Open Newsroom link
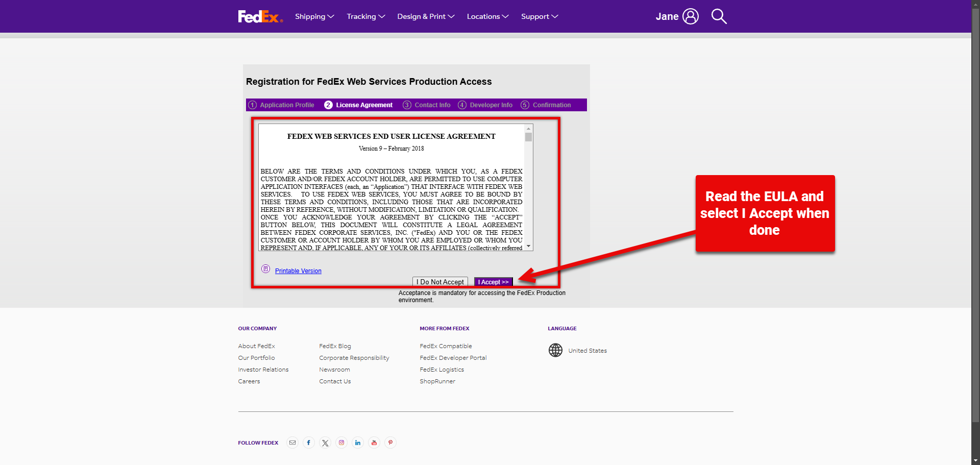Image resolution: width=980 pixels, height=465 pixels. pos(334,370)
